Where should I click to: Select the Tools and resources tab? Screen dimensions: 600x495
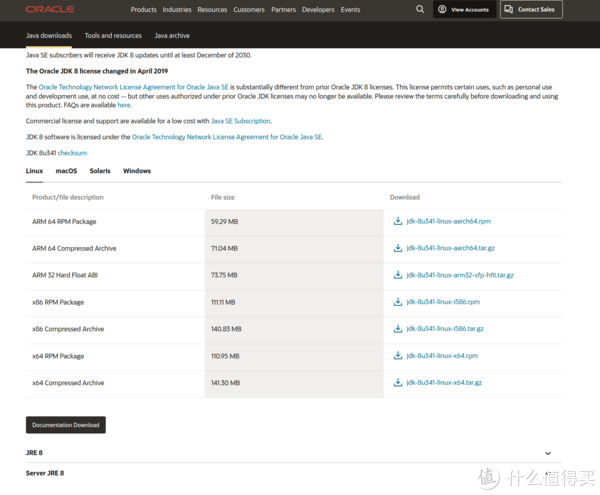click(113, 36)
